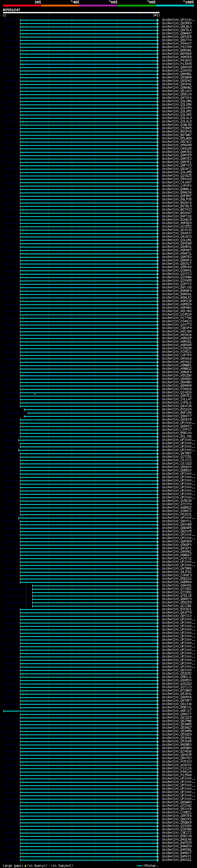This screenshot has height=868, width=197.
Task: Select the UniRef100_B6V864 label
Action: pos(177,54)
